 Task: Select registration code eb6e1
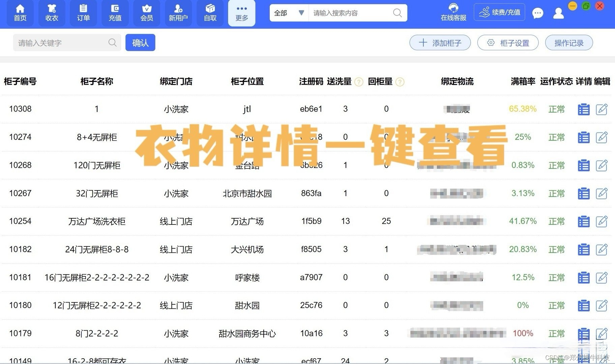[311, 109]
